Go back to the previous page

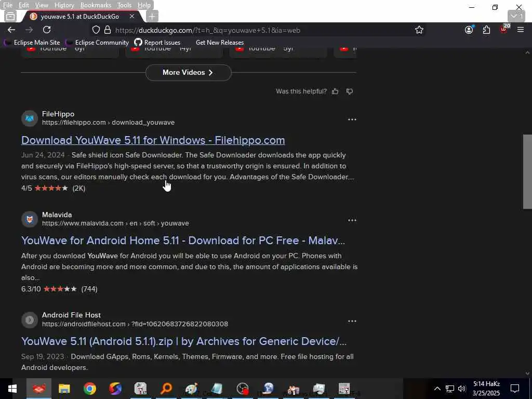(x=11, y=30)
